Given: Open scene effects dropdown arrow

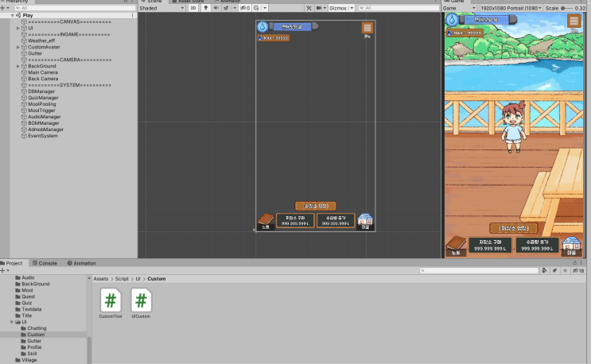Looking at the screenshot, I should [x=235, y=8].
